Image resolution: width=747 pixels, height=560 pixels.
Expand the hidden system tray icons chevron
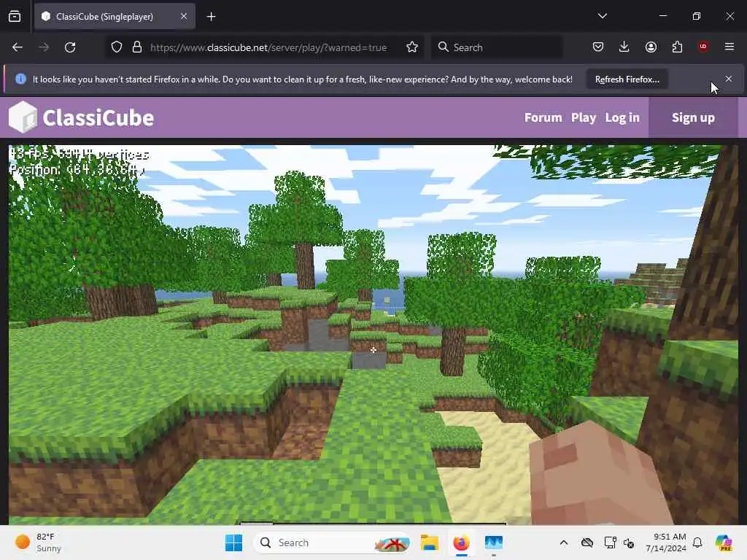(x=564, y=542)
